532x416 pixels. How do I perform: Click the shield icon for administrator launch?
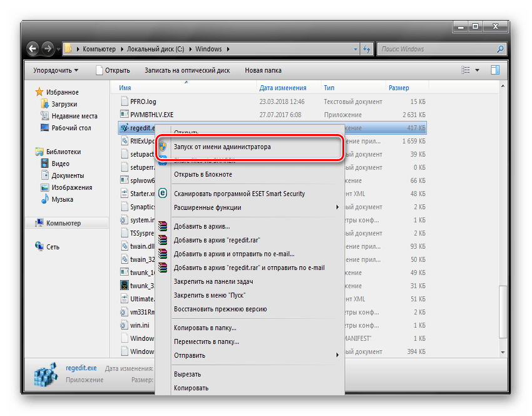click(x=163, y=147)
